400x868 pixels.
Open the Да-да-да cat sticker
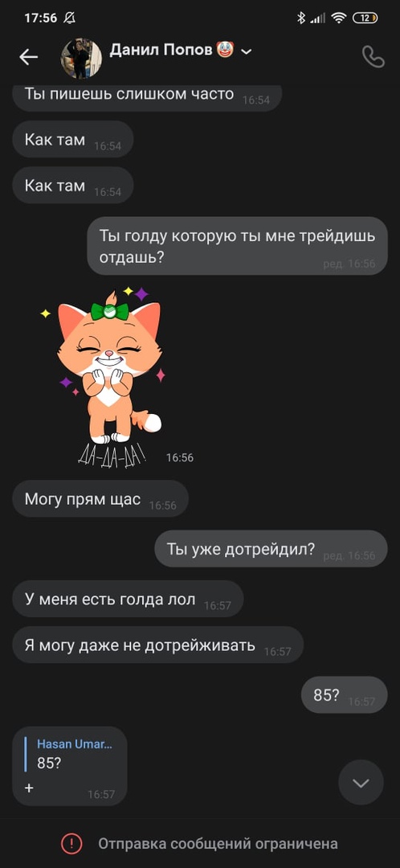(104, 378)
